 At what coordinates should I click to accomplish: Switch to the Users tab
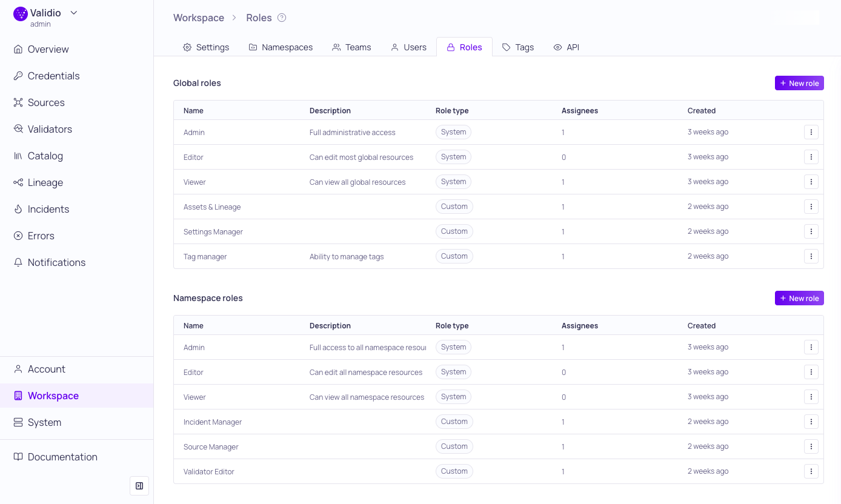click(x=408, y=47)
